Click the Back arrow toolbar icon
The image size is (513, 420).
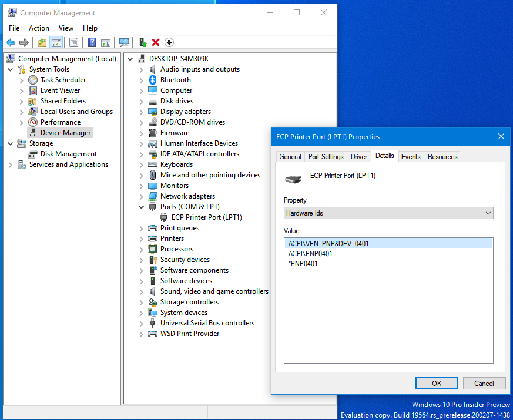(11, 42)
